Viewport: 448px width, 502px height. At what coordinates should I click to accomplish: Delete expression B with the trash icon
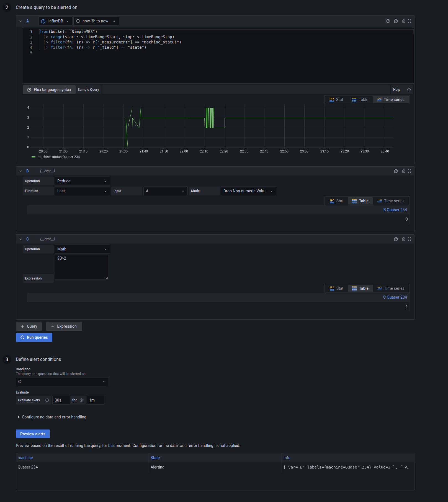click(x=403, y=171)
